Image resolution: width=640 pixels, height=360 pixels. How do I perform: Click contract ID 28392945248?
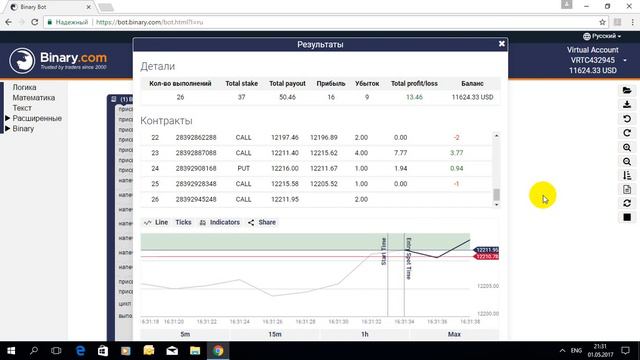click(196, 200)
